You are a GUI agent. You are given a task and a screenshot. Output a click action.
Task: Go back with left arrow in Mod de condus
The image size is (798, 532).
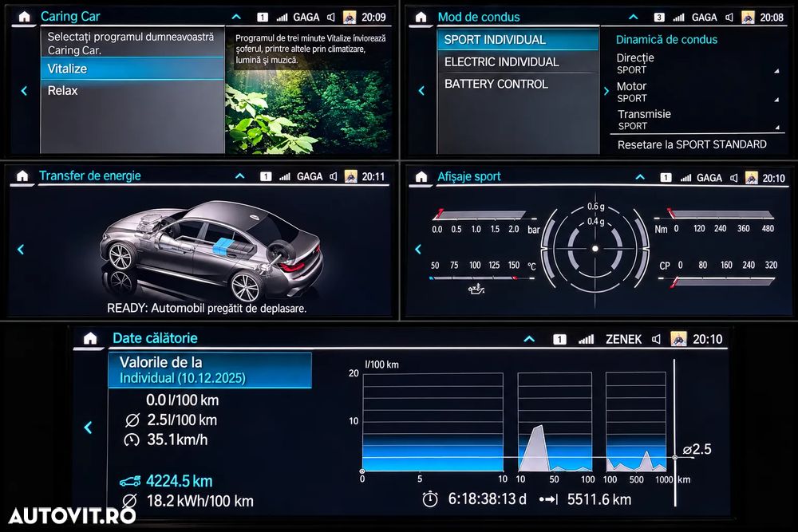tap(421, 91)
